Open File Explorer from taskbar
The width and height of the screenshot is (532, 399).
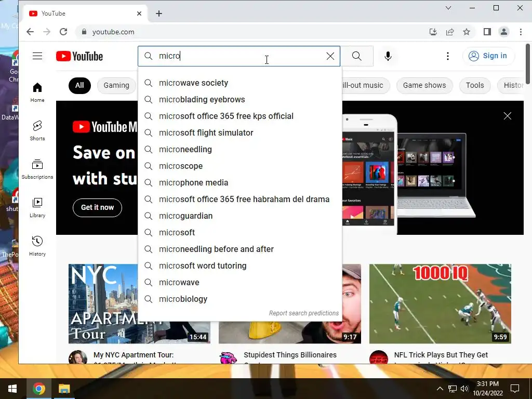[64, 389]
